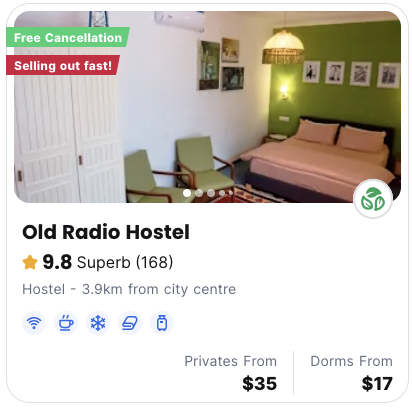Screen dimensions: 412x412
Task: Click the orange star rating icon
Action: pyautogui.click(x=30, y=262)
